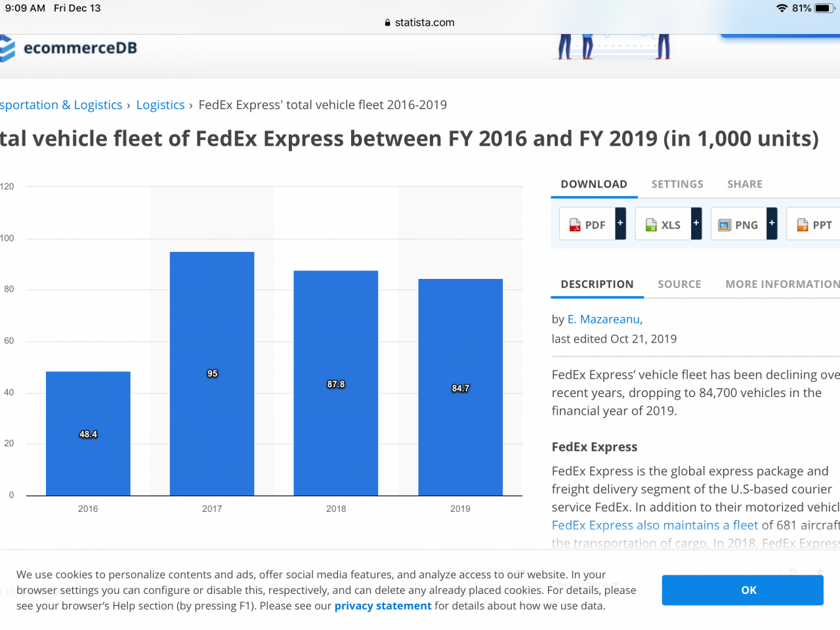The width and height of the screenshot is (840, 630).
Task: Click the 2018 bar showing 87.8
Action: pyautogui.click(x=336, y=383)
